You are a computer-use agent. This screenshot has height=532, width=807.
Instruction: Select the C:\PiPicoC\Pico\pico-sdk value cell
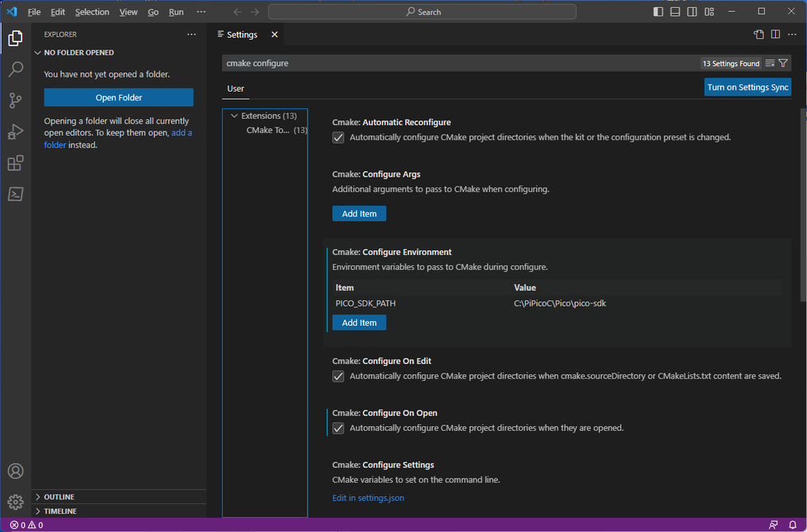tap(560, 303)
